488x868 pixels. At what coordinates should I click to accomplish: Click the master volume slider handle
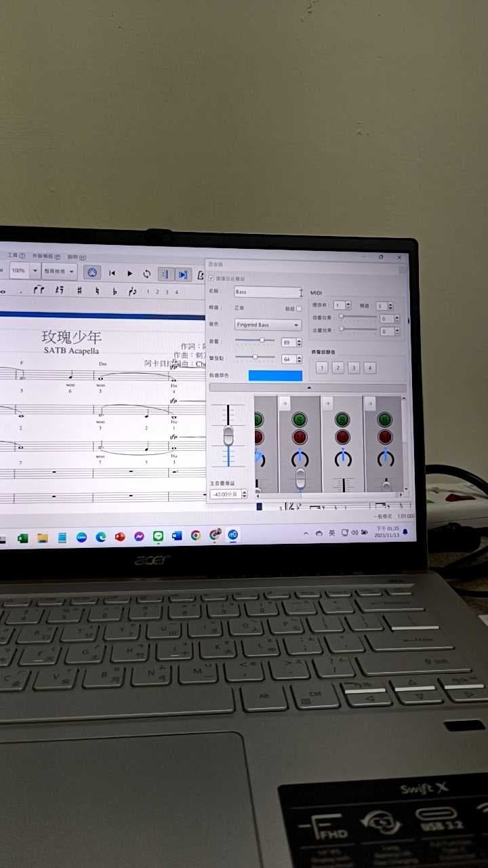(228, 435)
